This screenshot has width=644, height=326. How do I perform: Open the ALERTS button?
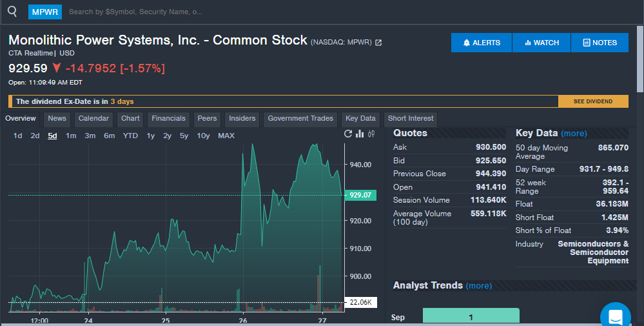482,43
